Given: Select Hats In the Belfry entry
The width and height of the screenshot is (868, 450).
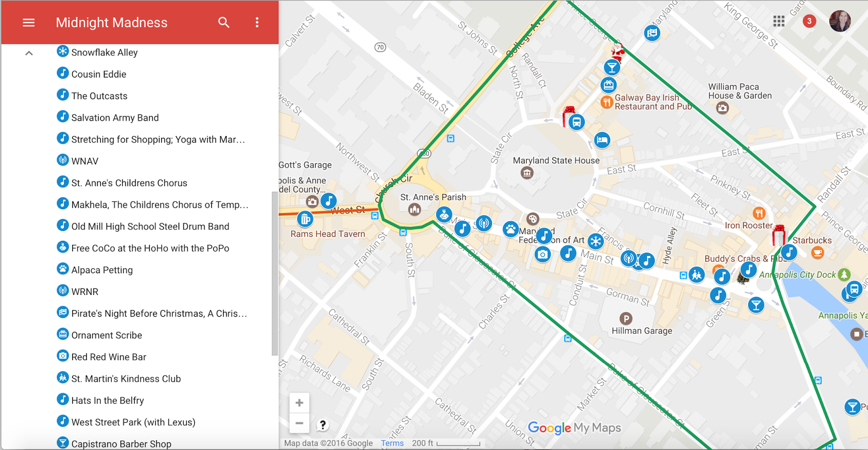Looking at the screenshot, I should 100,400.
